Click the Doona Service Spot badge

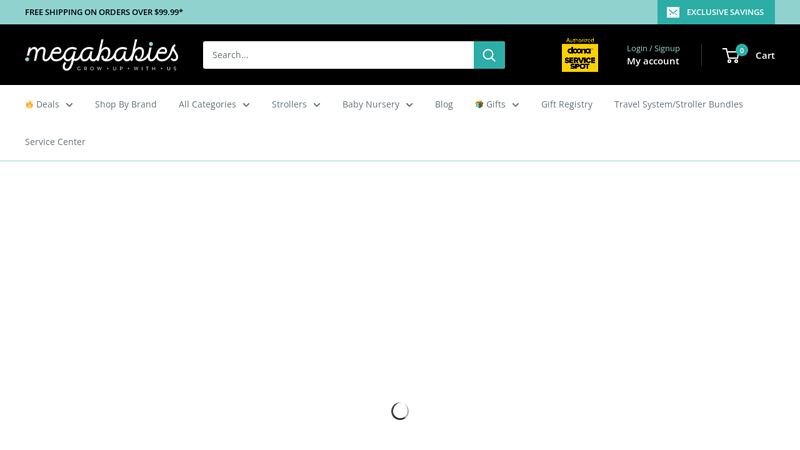(580, 55)
